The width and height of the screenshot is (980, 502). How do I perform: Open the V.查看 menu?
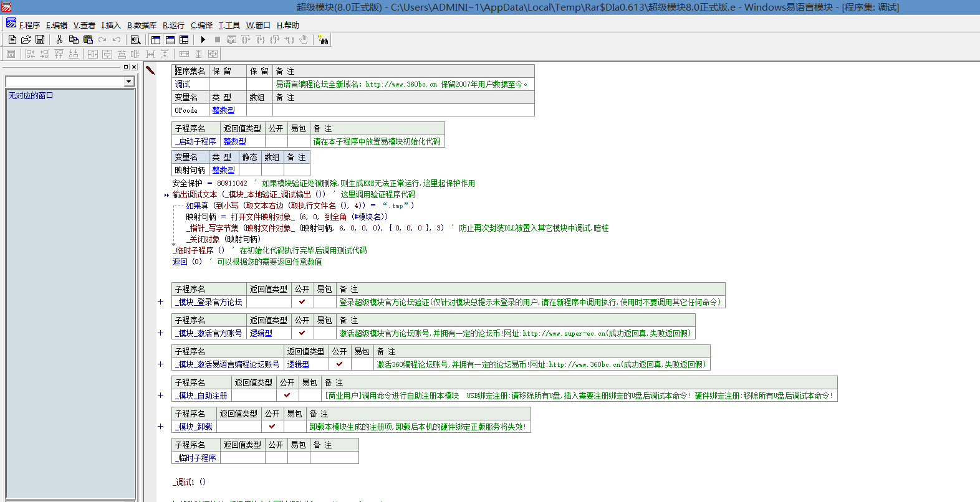coord(84,26)
